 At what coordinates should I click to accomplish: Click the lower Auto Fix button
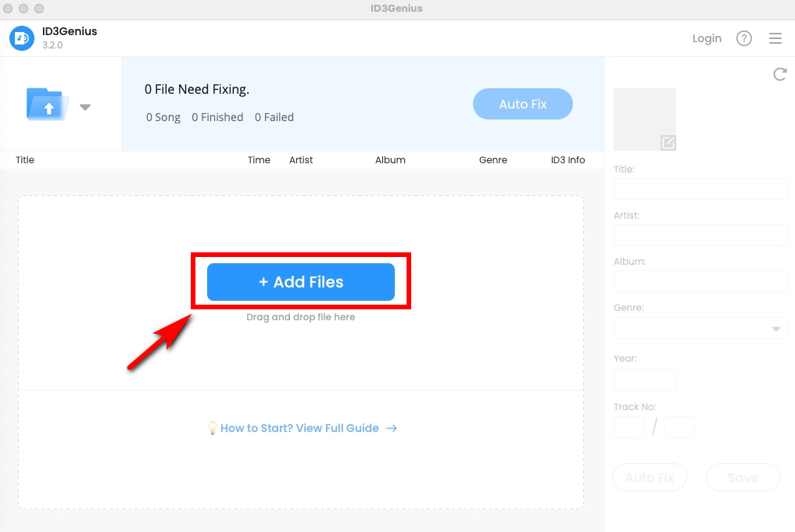pos(650,477)
